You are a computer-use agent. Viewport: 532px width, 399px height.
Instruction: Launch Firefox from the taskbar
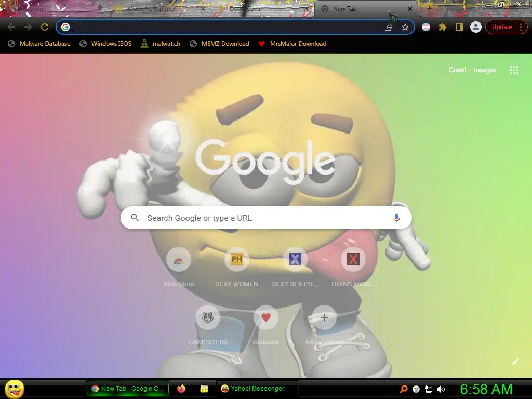pyautogui.click(x=181, y=389)
